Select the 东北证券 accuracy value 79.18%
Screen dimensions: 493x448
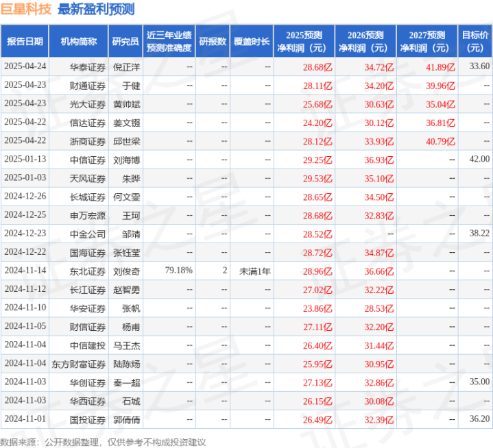point(178,271)
